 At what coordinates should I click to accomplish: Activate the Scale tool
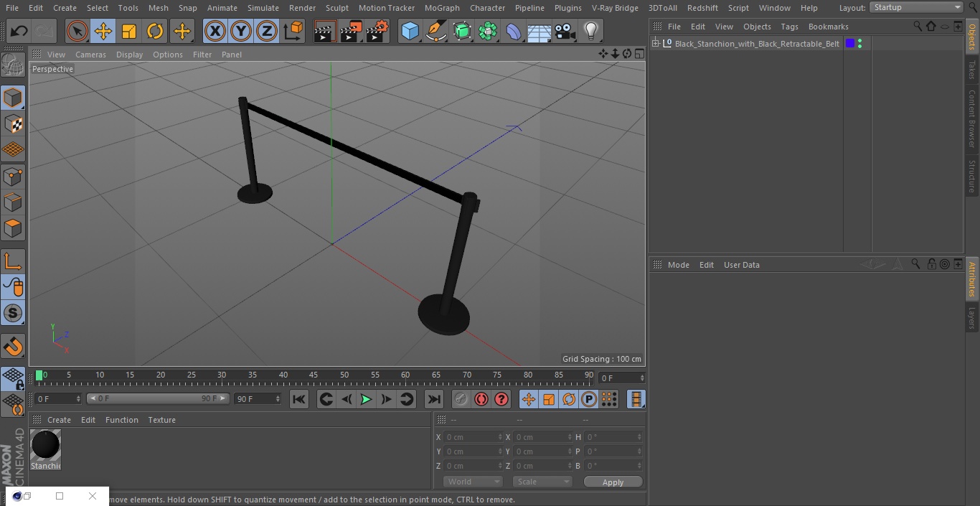pyautogui.click(x=129, y=32)
